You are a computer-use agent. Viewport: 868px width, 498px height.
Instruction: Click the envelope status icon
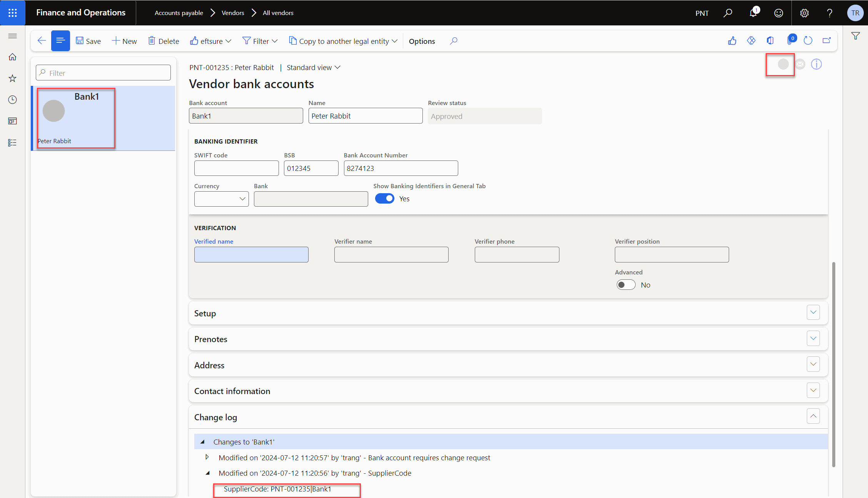point(800,64)
